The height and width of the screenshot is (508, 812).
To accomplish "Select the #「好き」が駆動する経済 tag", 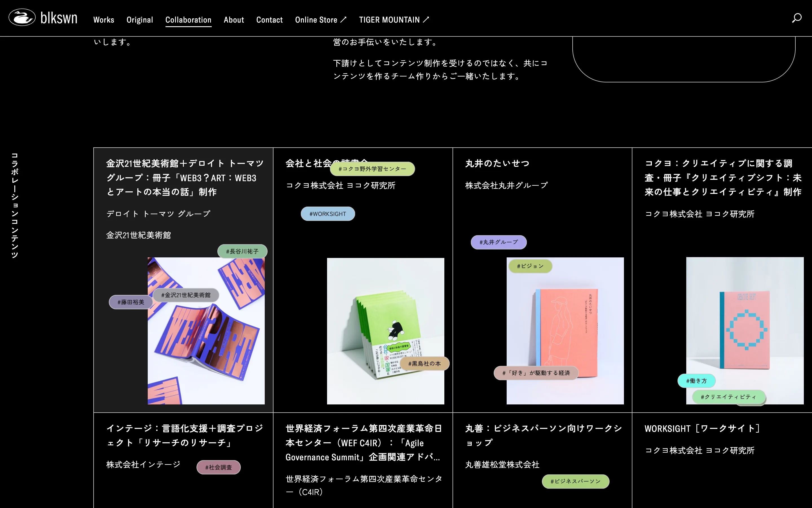I will click(536, 373).
